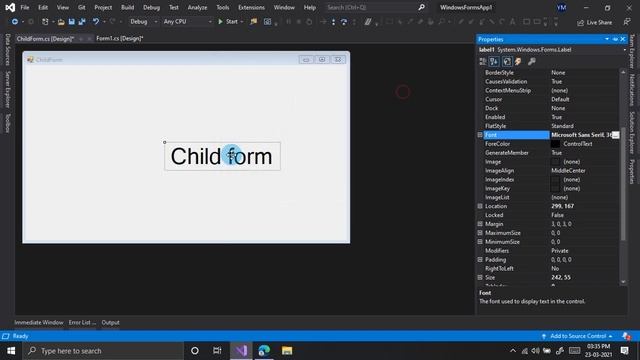Click the save file disk icon

(71, 22)
